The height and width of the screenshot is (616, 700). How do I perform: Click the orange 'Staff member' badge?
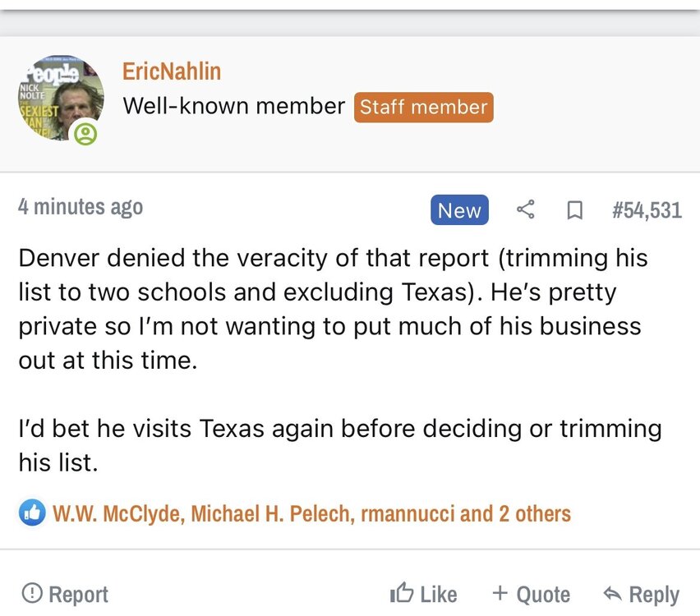424,108
